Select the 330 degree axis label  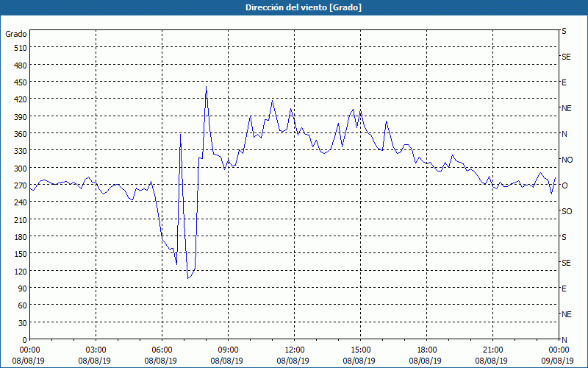[21, 151]
